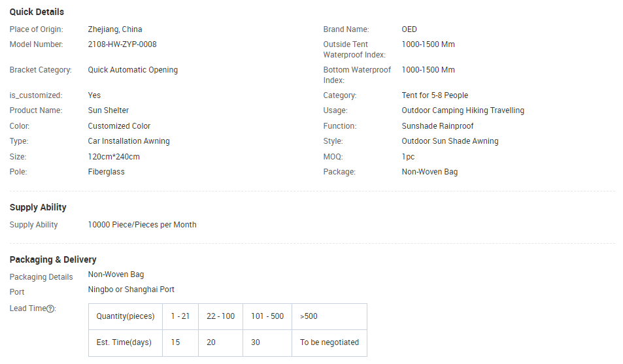Click the Outdoor Camping Hiking Travelling text
623x364 pixels.
(463, 110)
